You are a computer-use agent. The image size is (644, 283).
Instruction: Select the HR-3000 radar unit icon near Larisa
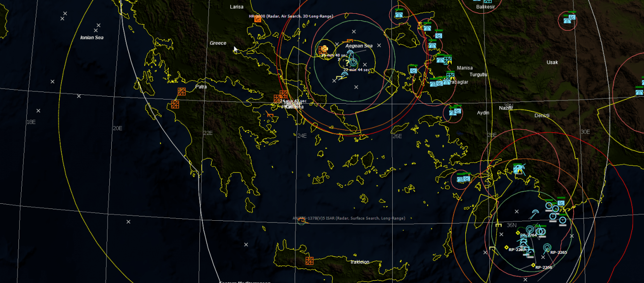pyautogui.click(x=257, y=19)
